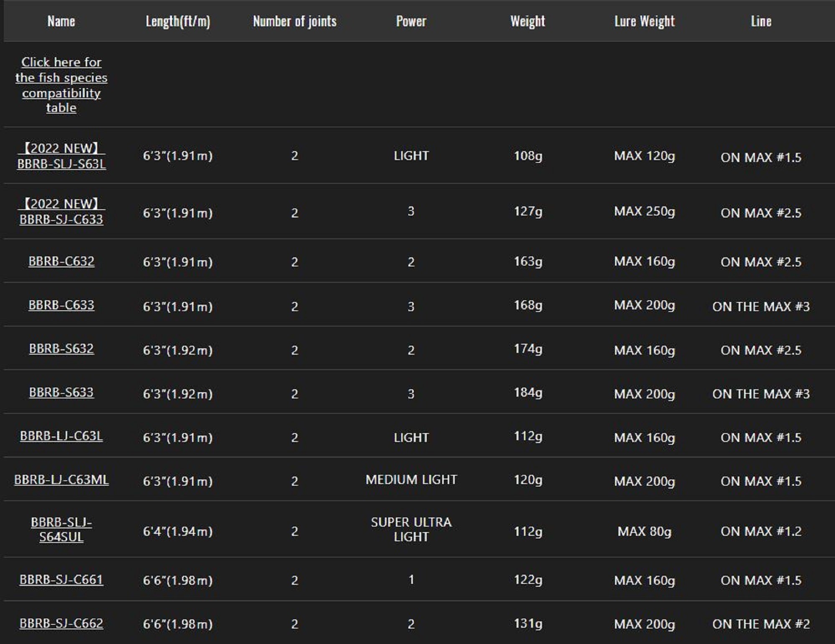Click the Line column header
835x644 pixels.
[x=761, y=21]
